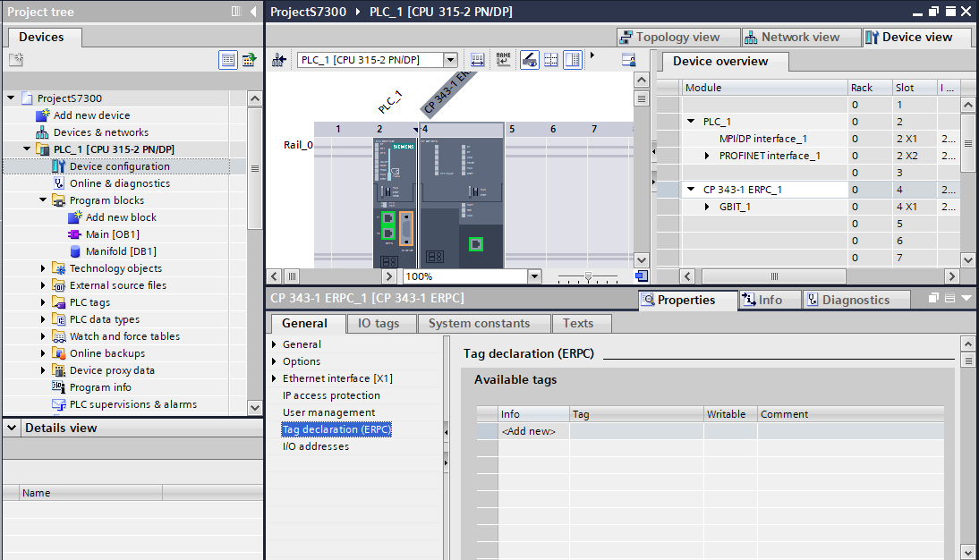979x560 pixels.
Task: Expand the Watch and force tables folder
Action: (x=43, y=336)
